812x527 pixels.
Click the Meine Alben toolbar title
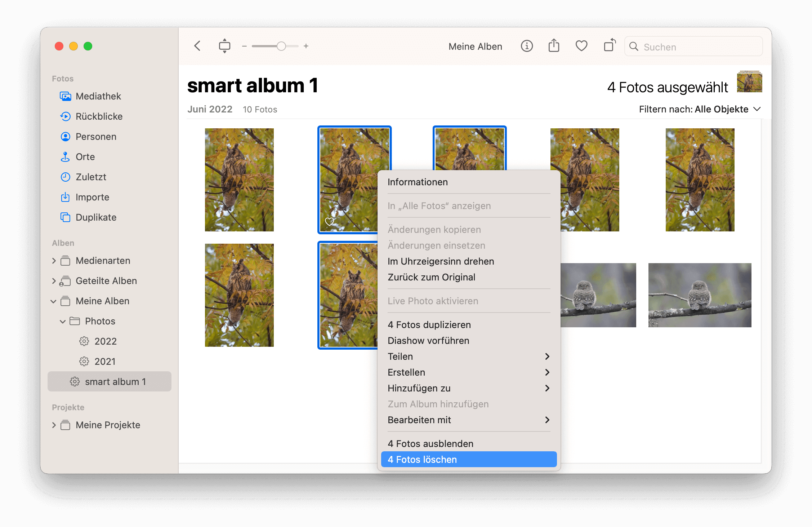pyautogui.click(x=475, y=46)
